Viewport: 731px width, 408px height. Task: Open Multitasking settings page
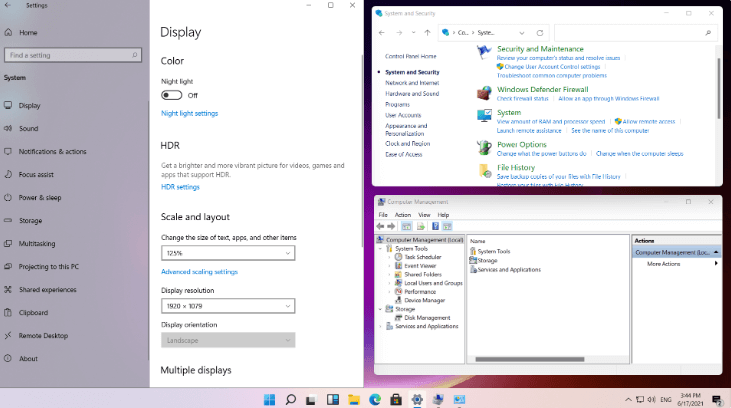pyautogui.click(x=37, y=243)
